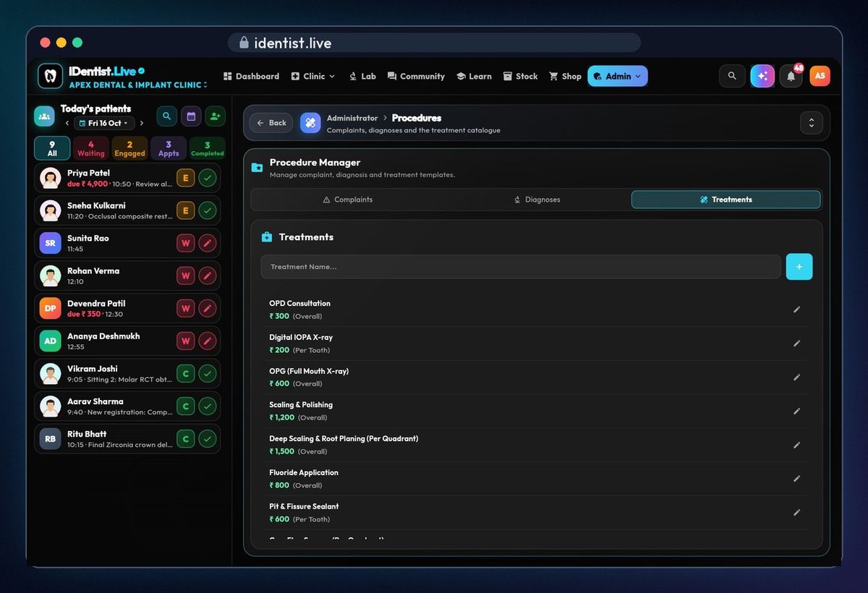This screenshot has width=868, height=593.
Task: Open the Shop menu
Action: click(565, 76)
